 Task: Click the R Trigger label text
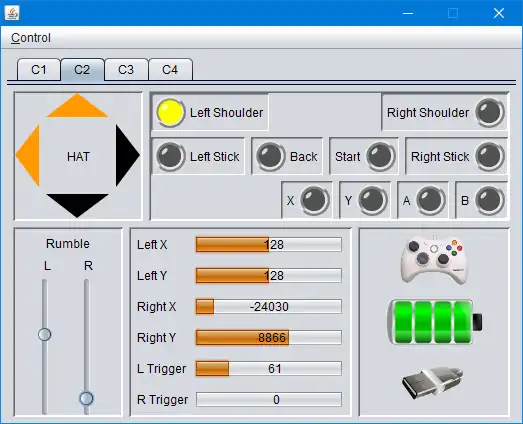162,400
